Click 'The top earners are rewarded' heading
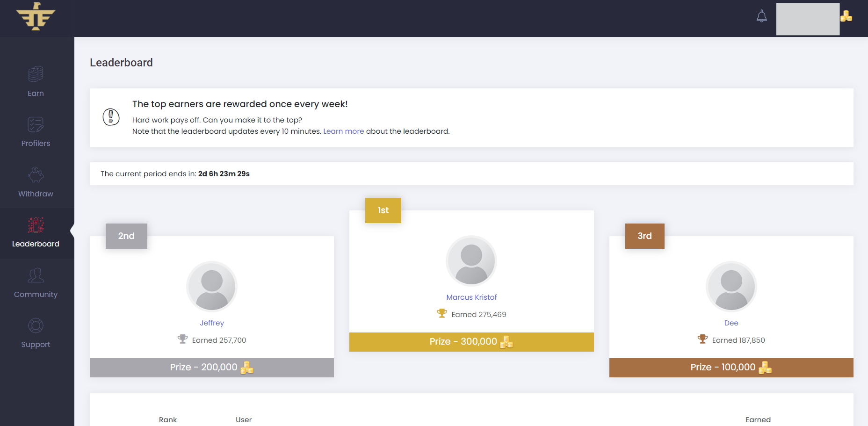This screenshot has height=426, width=868. pyautogui.click(x=240, y=104)
